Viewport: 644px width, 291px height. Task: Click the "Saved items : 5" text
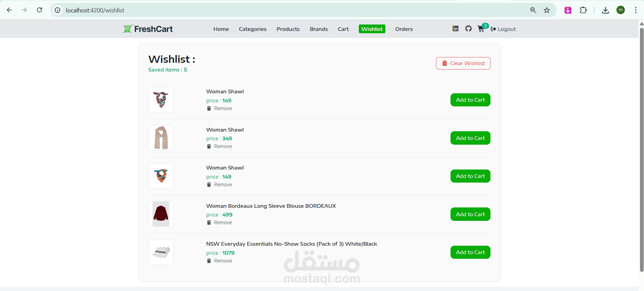point(168,70)
